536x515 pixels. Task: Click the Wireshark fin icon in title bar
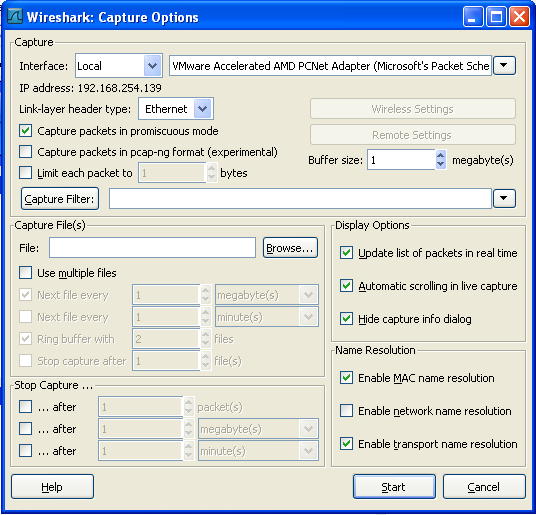pyautogui.click(x=15, y=16)
